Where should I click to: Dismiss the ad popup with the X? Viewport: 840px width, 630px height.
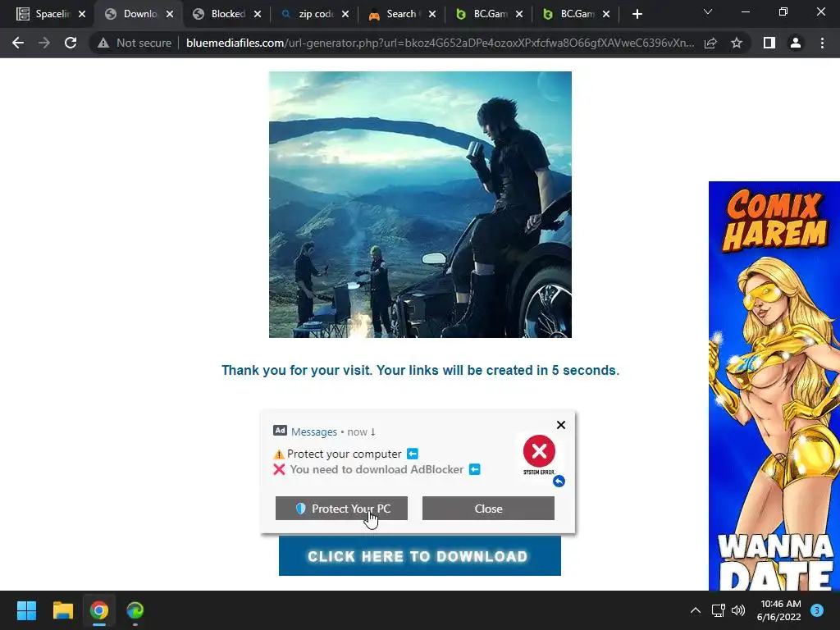pos(561,425)
